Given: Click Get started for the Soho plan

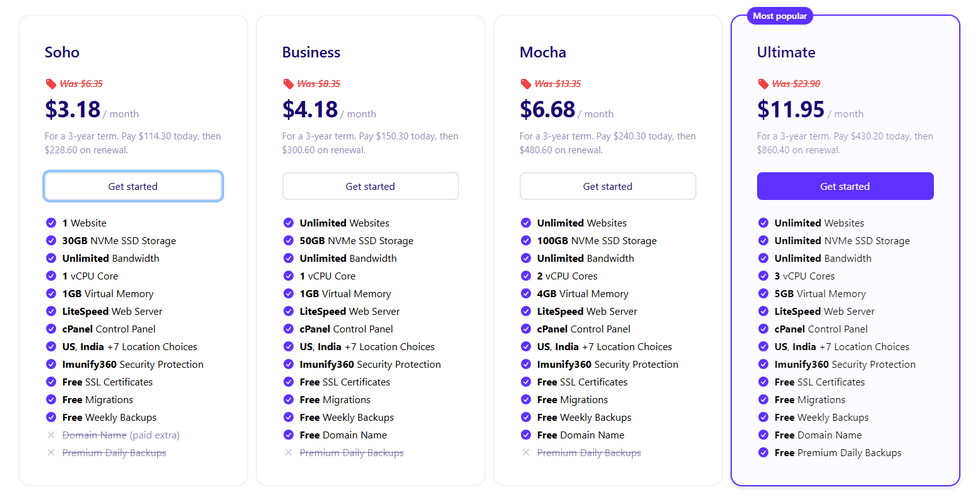Looking at the screenshot, I should pyautogui.click(x=133, y=186).
